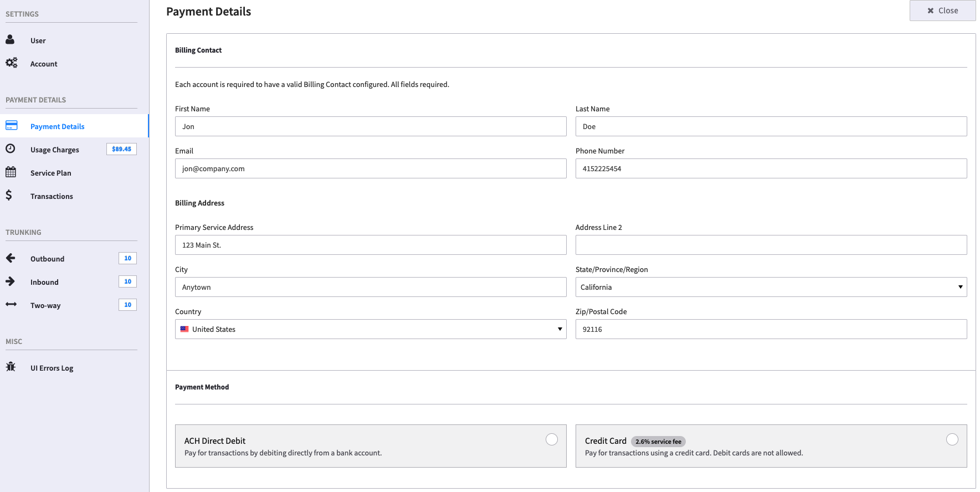
Task: Click 'Each account is required' notice text
Action: pyautogui.click(x=312, y=85)
